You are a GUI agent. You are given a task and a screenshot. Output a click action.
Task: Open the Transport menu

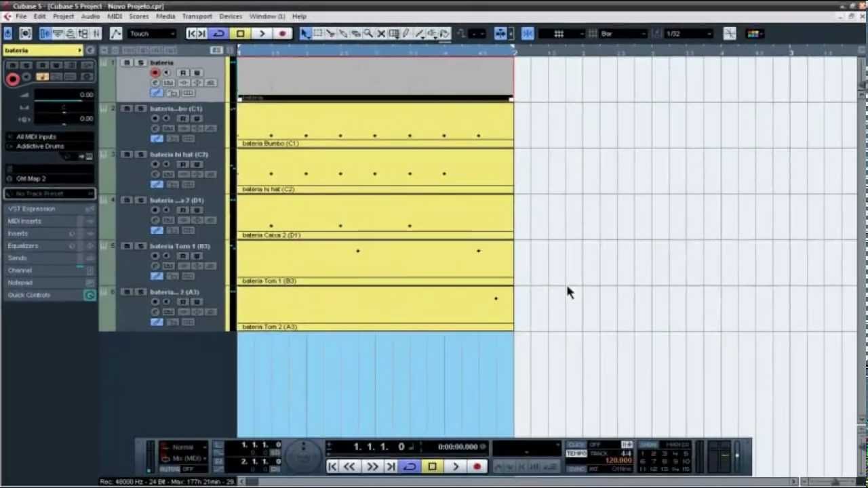[197, 16]
